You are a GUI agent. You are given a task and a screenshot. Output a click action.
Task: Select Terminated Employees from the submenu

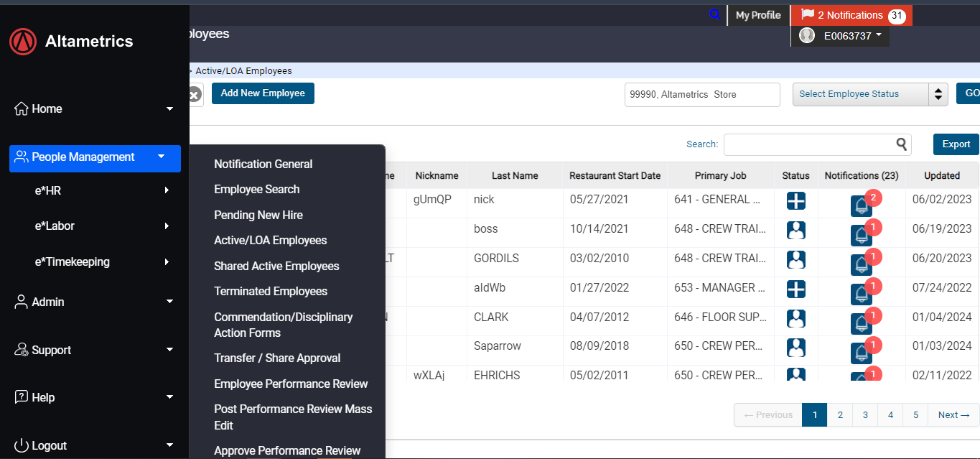click(x=271, y=291)
